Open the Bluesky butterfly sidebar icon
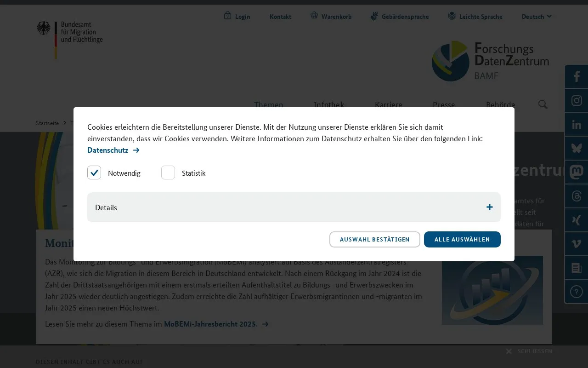The image size is (588, 368). 577,148
